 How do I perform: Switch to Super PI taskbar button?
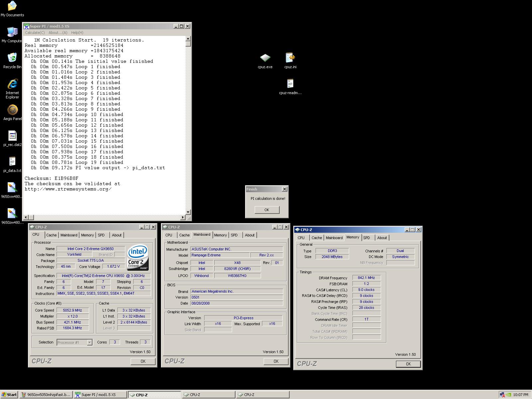point(100,395)
